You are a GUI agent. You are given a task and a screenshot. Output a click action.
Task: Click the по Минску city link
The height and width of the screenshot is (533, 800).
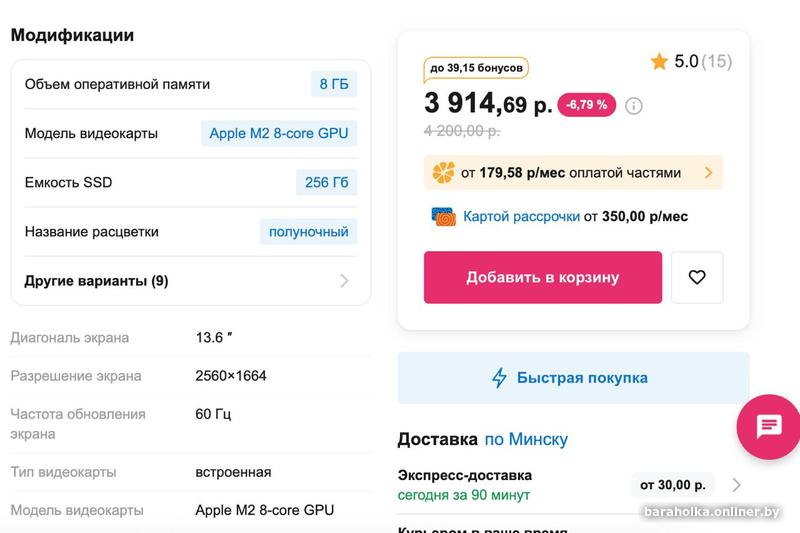coord(526,439)
